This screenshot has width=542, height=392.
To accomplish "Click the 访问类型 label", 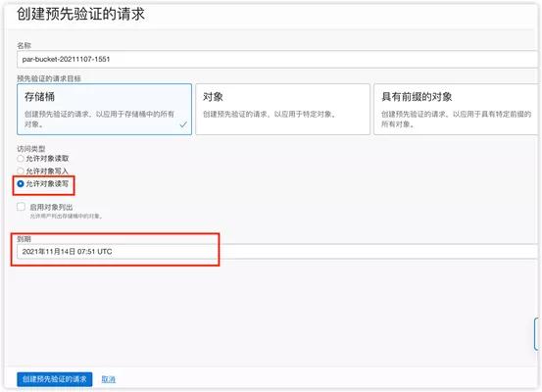I will coord(31,149).
